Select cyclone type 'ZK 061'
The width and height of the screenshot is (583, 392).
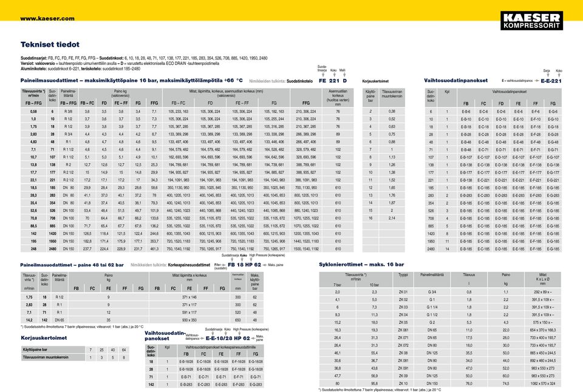[x=403, y=330]
